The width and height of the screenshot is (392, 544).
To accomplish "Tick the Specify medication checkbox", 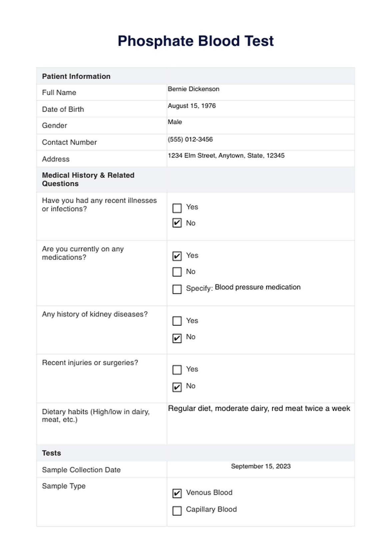I will coord(177,289).
